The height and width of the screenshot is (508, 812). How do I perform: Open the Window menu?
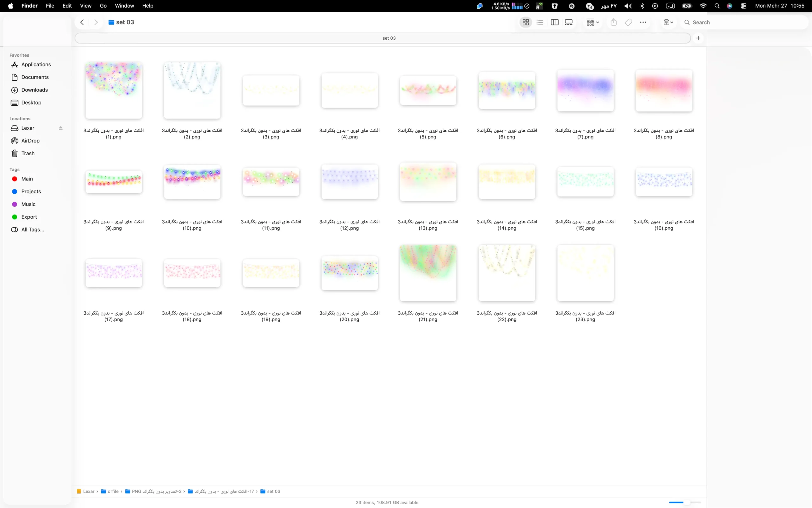click(x=124, y=6)
